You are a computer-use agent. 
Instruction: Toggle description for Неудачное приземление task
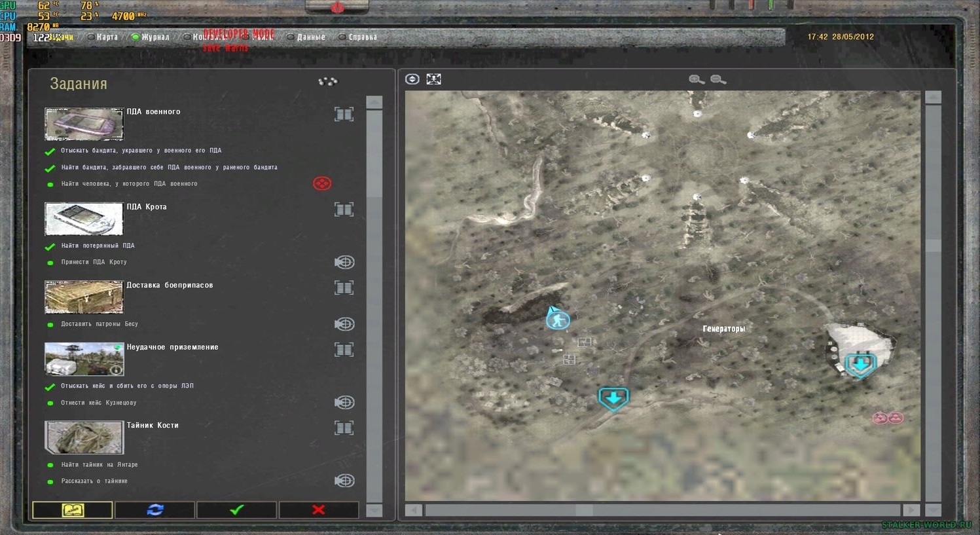[x=344, y=350]
